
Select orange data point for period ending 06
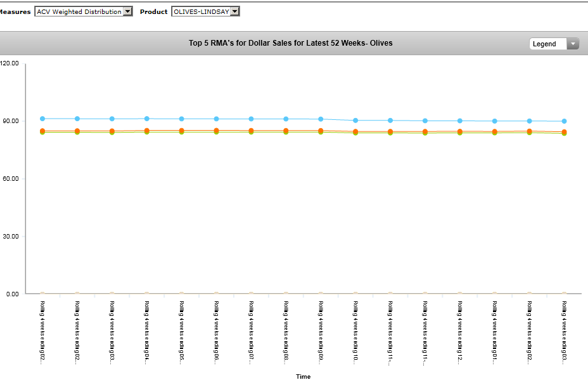point(217,131)
